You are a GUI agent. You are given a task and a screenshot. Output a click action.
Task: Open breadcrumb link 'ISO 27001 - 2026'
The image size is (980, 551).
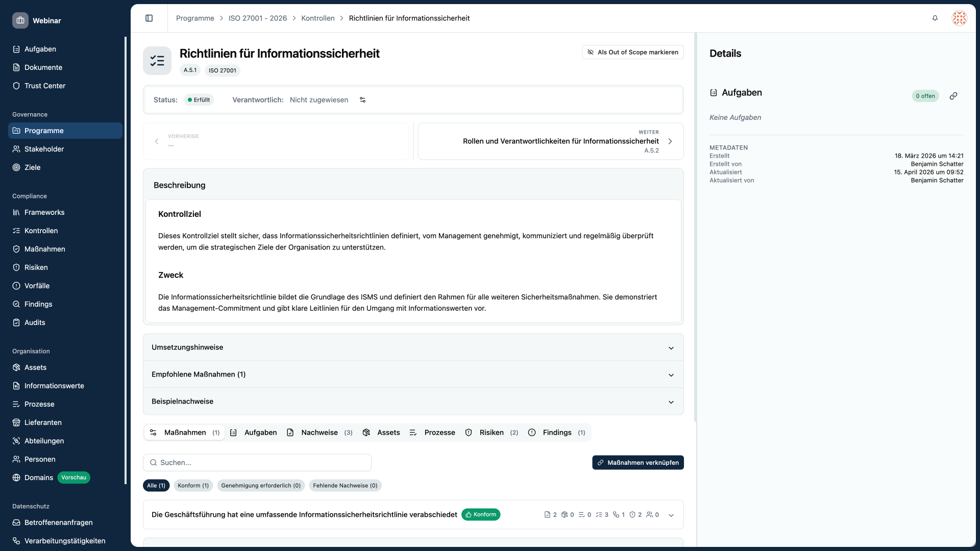point(257,18)
